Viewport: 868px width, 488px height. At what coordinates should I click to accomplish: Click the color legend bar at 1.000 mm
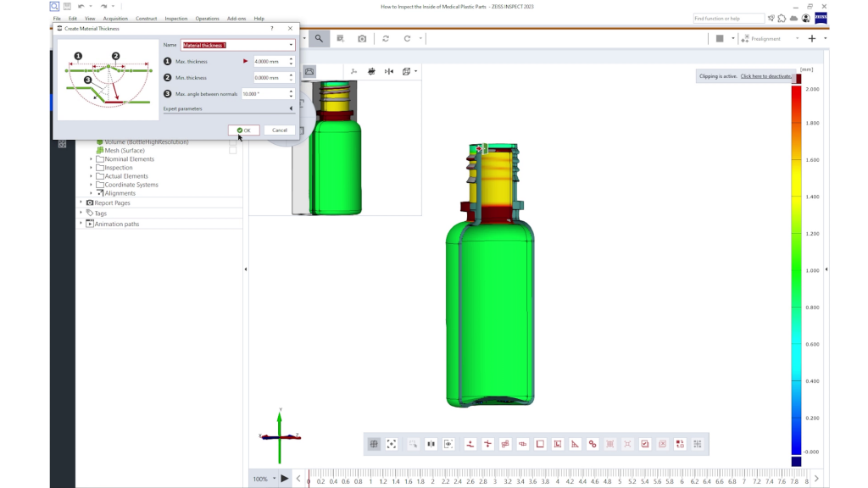tap(796, 270)
